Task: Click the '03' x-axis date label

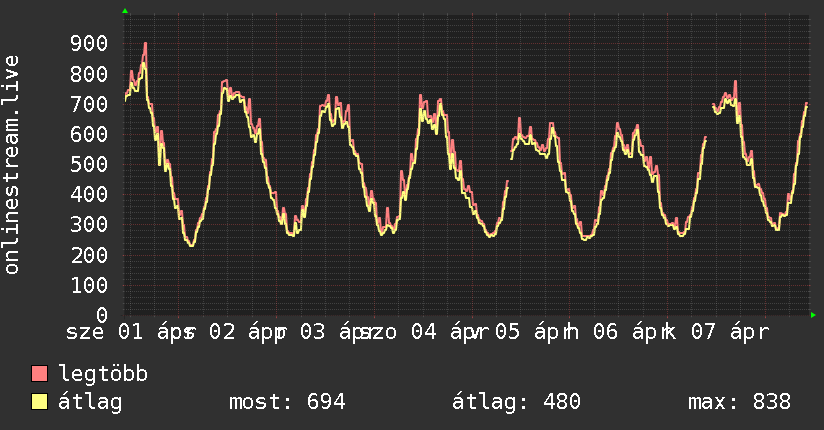Action: click(x=312, y=333)
